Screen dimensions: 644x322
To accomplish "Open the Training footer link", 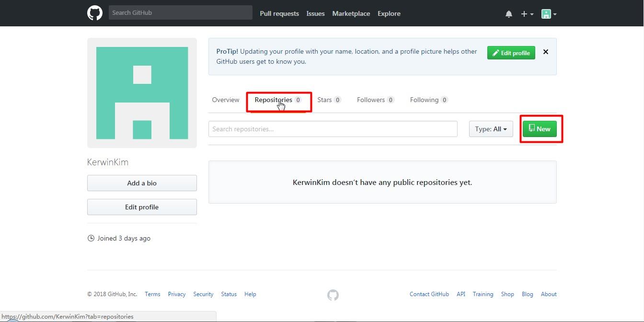I will tap(483, 294).
